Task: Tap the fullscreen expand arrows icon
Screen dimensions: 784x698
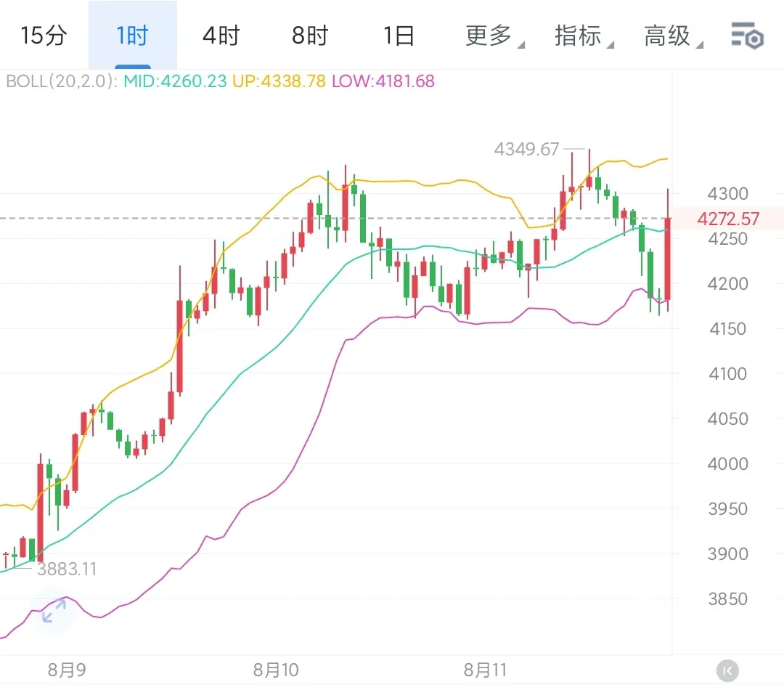Action: coord(54,611)
